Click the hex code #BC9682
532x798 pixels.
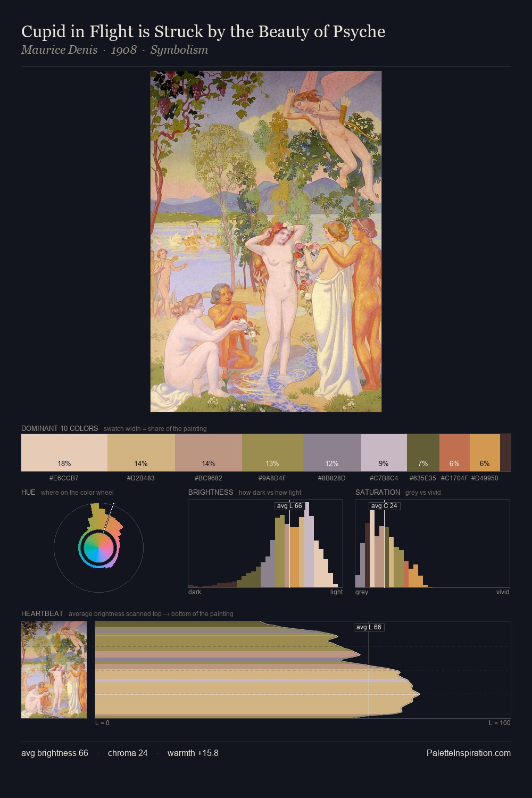[x=209, y=478]
